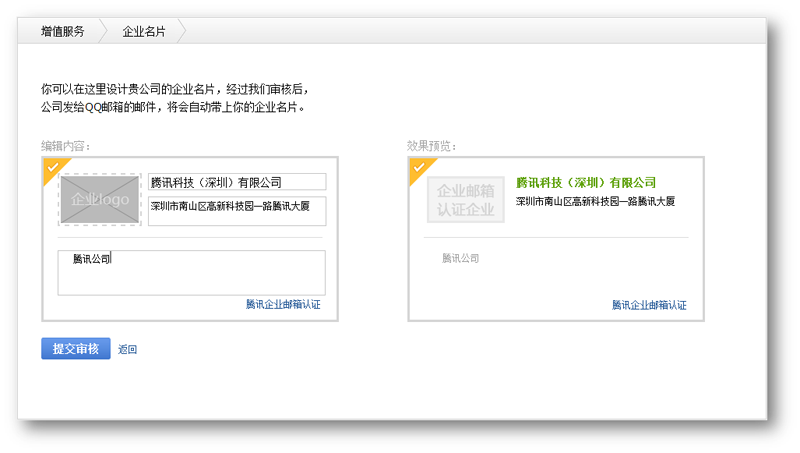Click the 编辑内容 section label
Screen dimensions: 800x453
click(65, 146)
